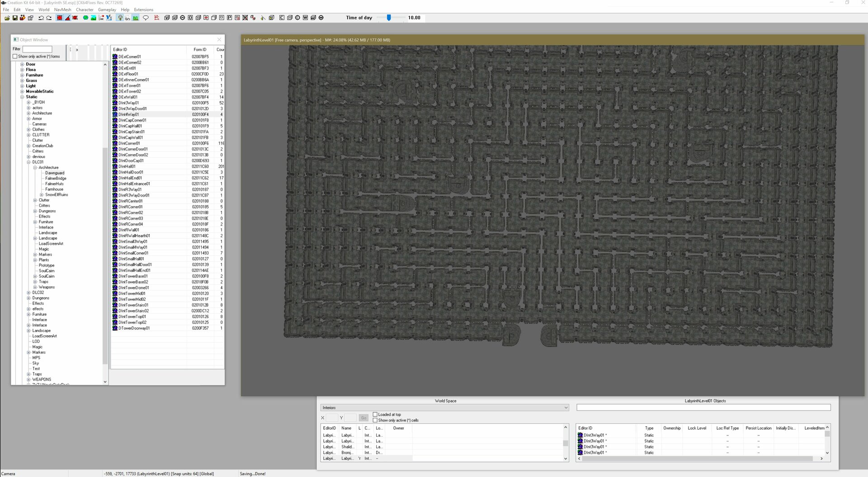868x477 pixels.
Task: Expand the MovableStatic tree node
Action: 22,91
